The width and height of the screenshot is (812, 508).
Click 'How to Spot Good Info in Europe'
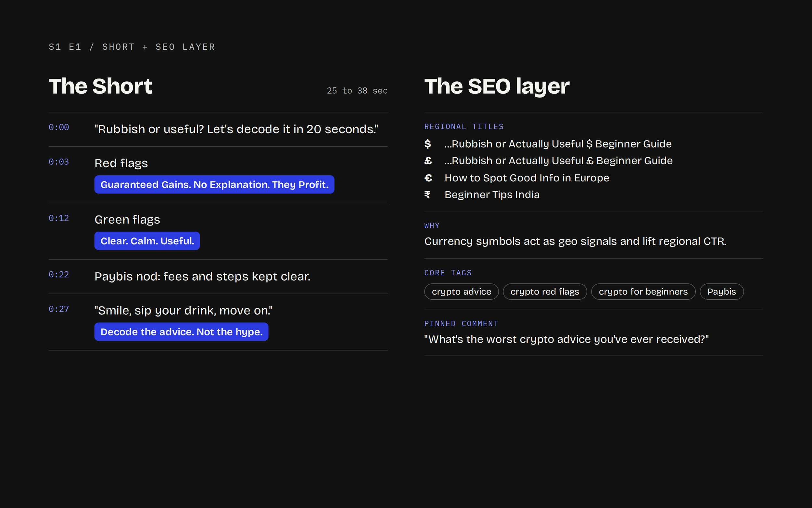click(527, 178)
